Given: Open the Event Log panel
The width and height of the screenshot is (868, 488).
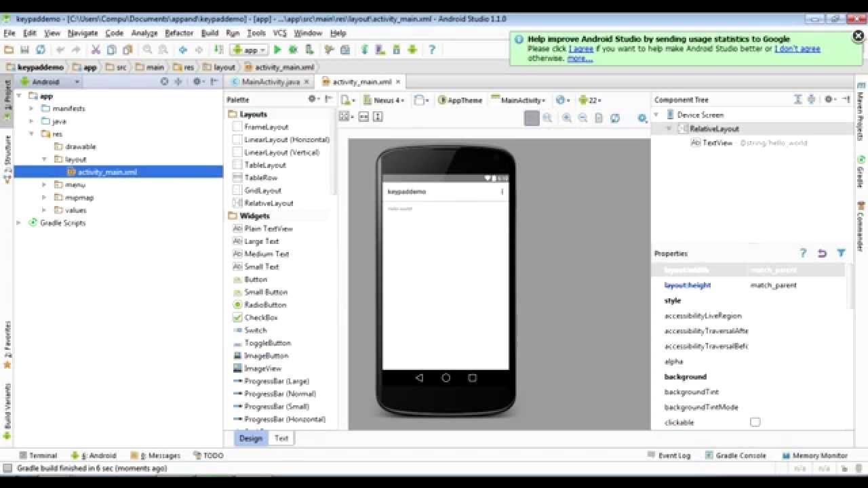Looking at the screenshot, I should [x=669, y=455].
